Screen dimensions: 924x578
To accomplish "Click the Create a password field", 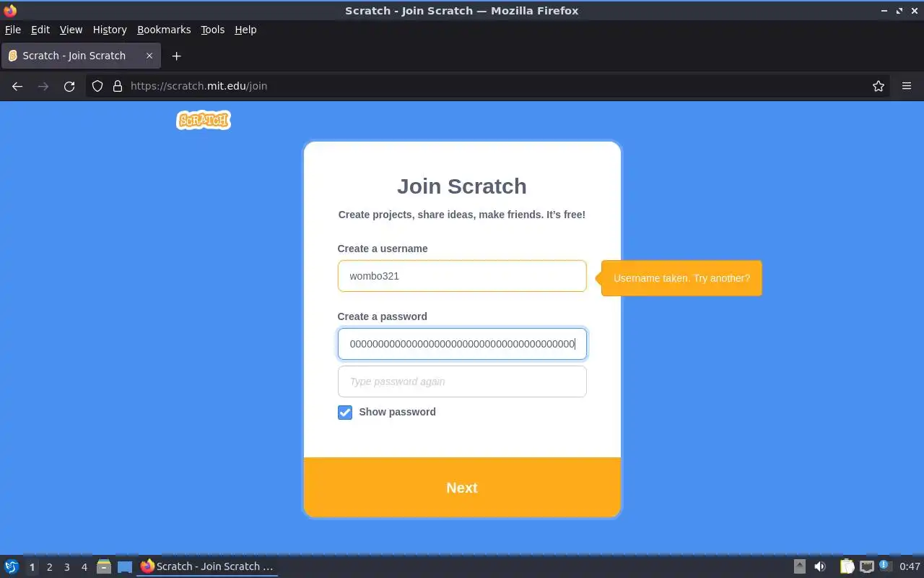I will pos(462,344).
